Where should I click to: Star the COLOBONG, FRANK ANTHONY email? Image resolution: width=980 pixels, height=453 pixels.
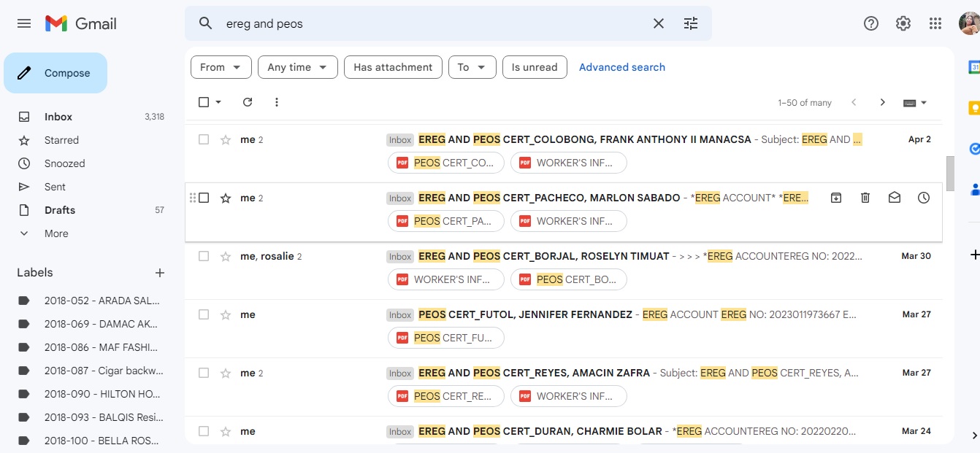click(226, 139)
